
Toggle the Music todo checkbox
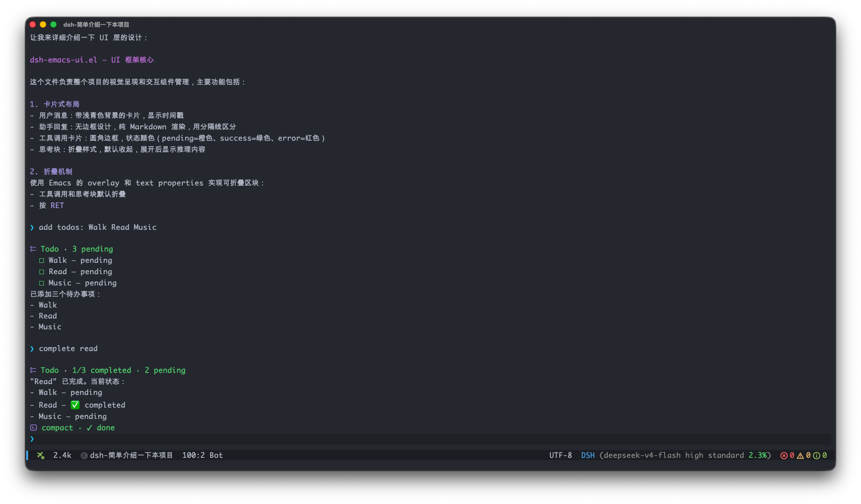(42, 283)
